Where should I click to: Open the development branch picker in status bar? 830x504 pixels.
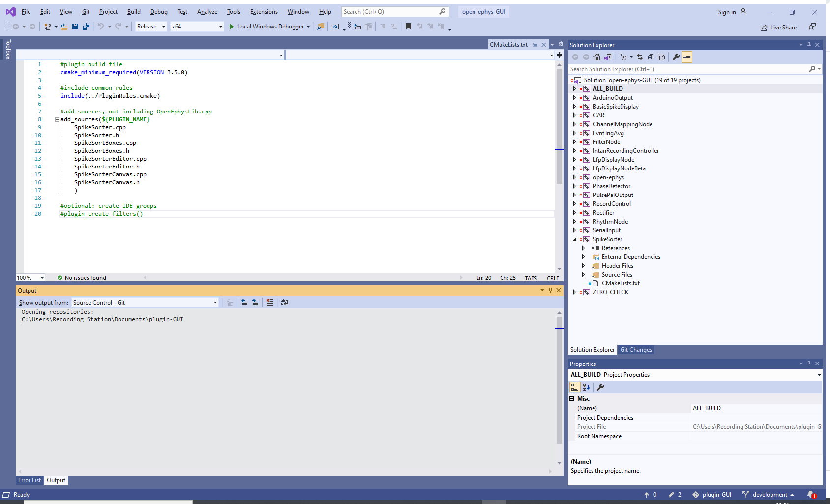pos(769,495)
